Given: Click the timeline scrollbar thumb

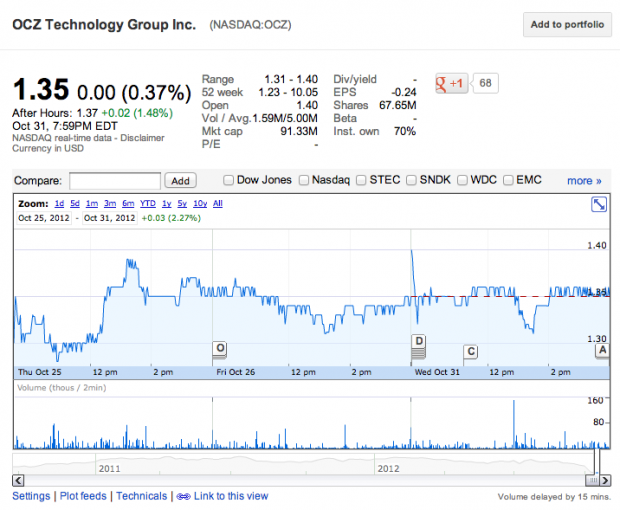Looking at the screenshot, I should [592, 480].
